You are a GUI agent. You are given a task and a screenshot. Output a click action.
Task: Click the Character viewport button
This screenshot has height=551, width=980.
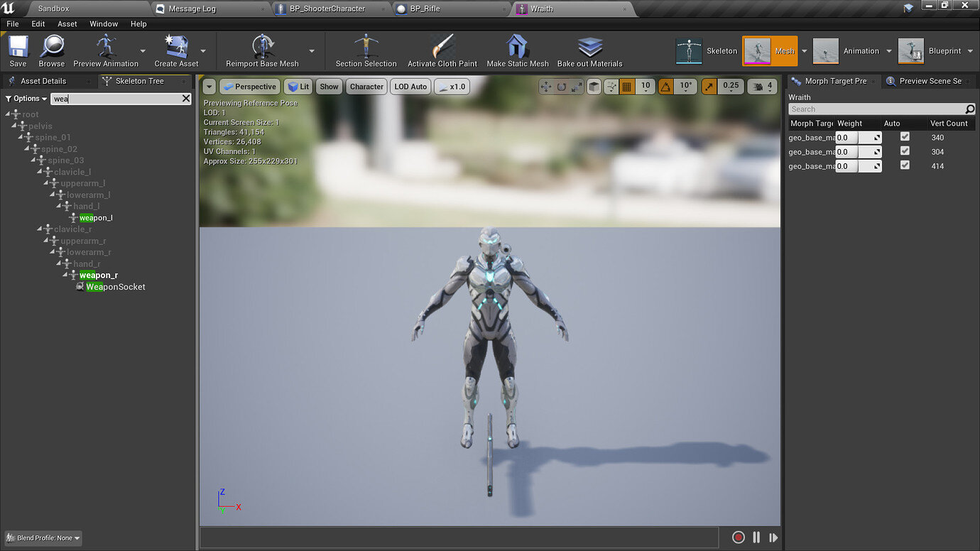pyautogui.click(x=366, y=87)
